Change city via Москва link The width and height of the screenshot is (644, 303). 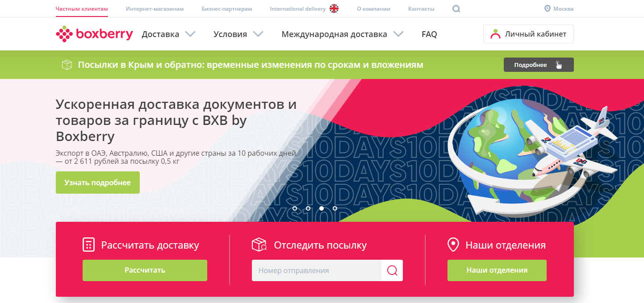[x=563, y=8]
